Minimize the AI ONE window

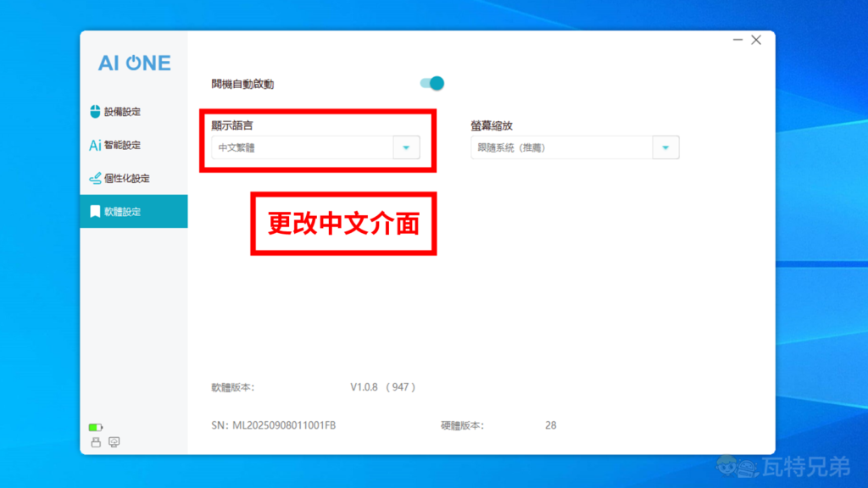coord(737,40)
